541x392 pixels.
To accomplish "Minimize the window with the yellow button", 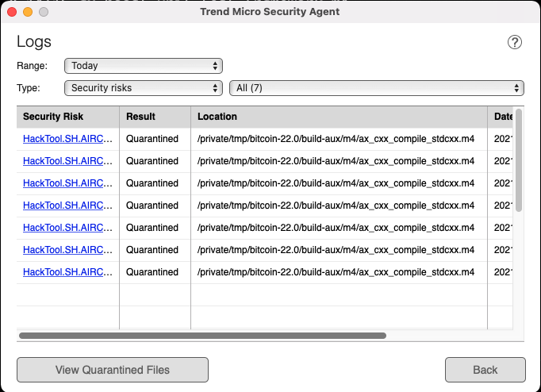I will pos(28,12).
